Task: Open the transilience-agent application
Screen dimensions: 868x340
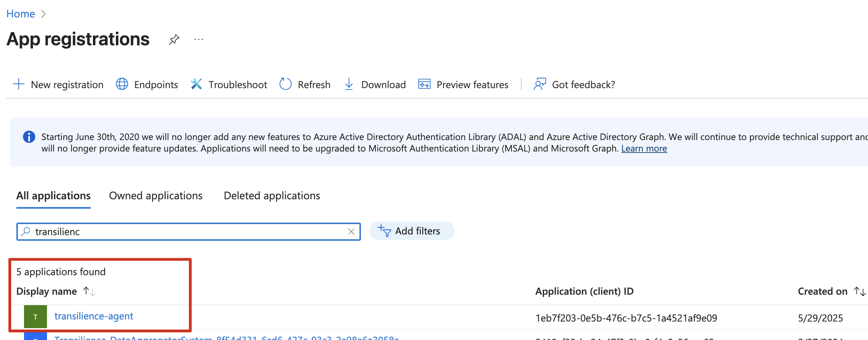Action: click(94, 316)
